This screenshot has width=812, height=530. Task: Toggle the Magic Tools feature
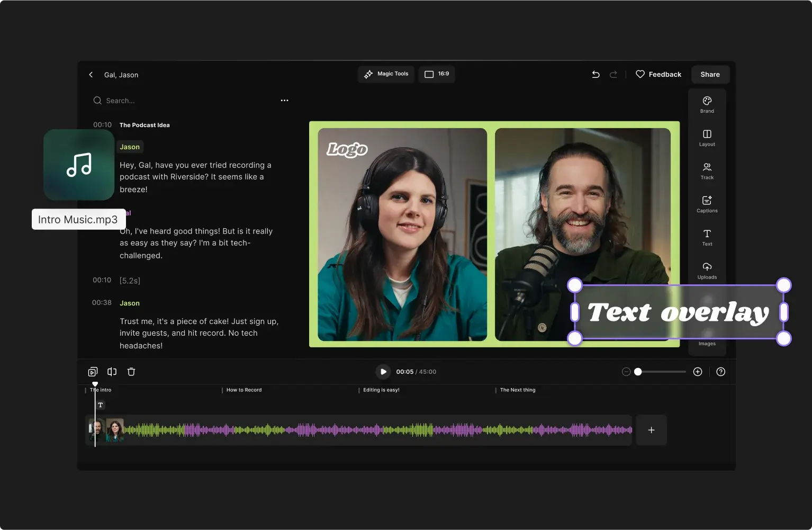386,74
